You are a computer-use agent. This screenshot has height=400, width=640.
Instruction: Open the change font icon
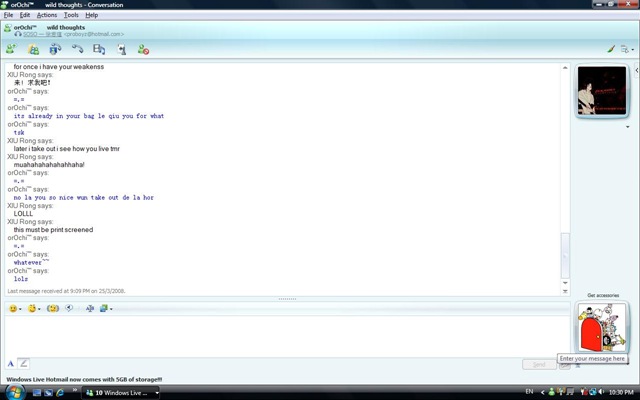(90, 309)
